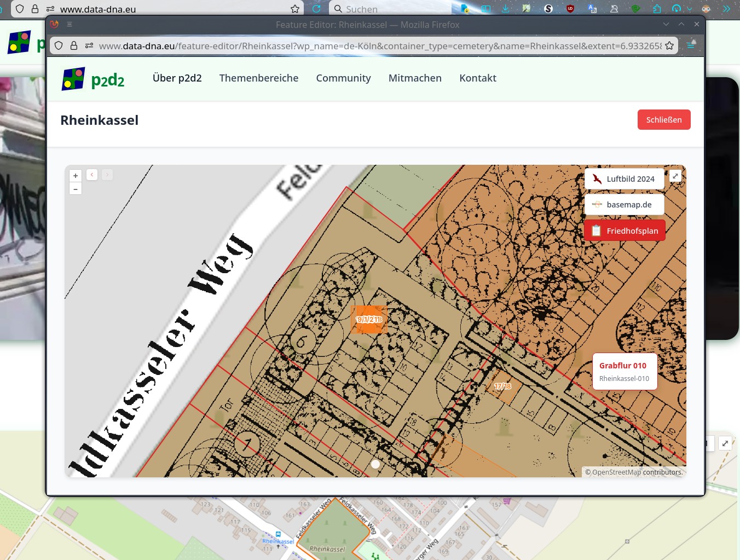Reload the background browser page
This screenshot has width=740, height=560.
(x=316, y=9)
